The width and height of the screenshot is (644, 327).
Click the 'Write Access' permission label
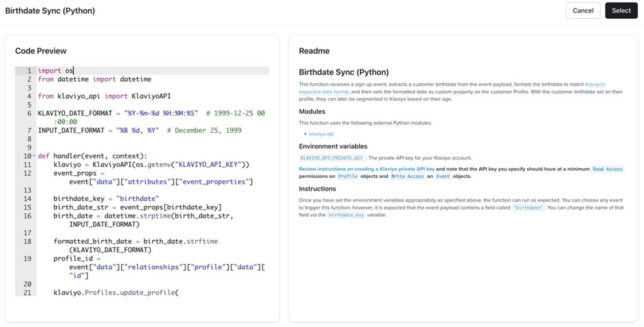[x=407, y=176]
